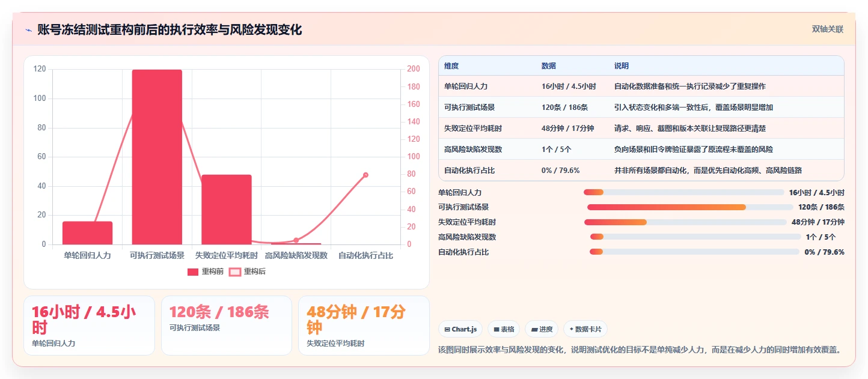
Task: Click the 单轮回归人力 bar in chart
Action: 88,233
